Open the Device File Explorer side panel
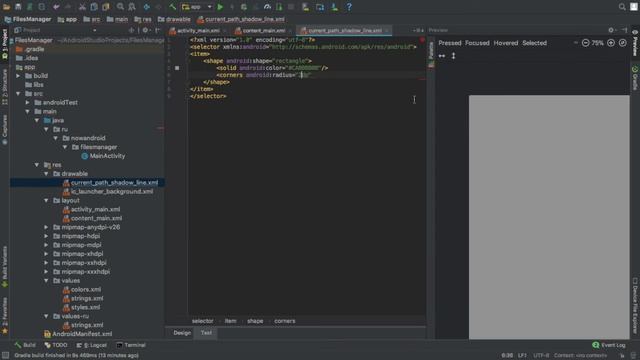640x360 pixels. click(x=635, y=306)
